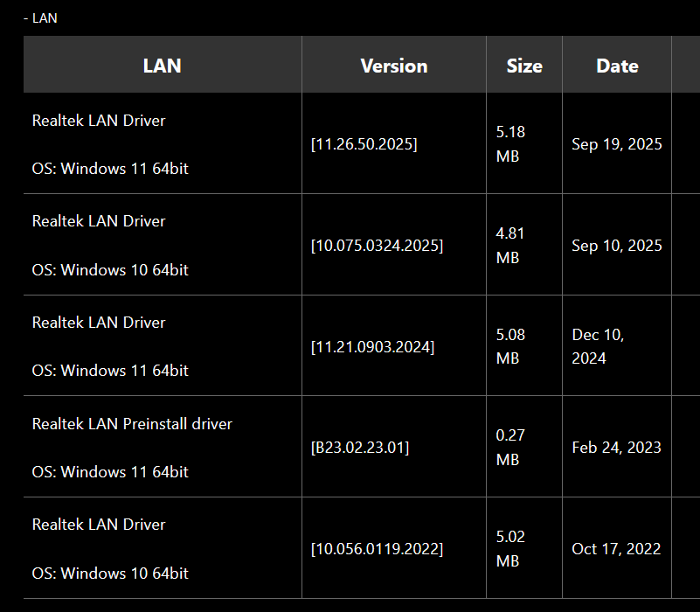The image size is (700, 612).
Task: Select version [10.056.0119.2022] text
Action: [377, 548]
